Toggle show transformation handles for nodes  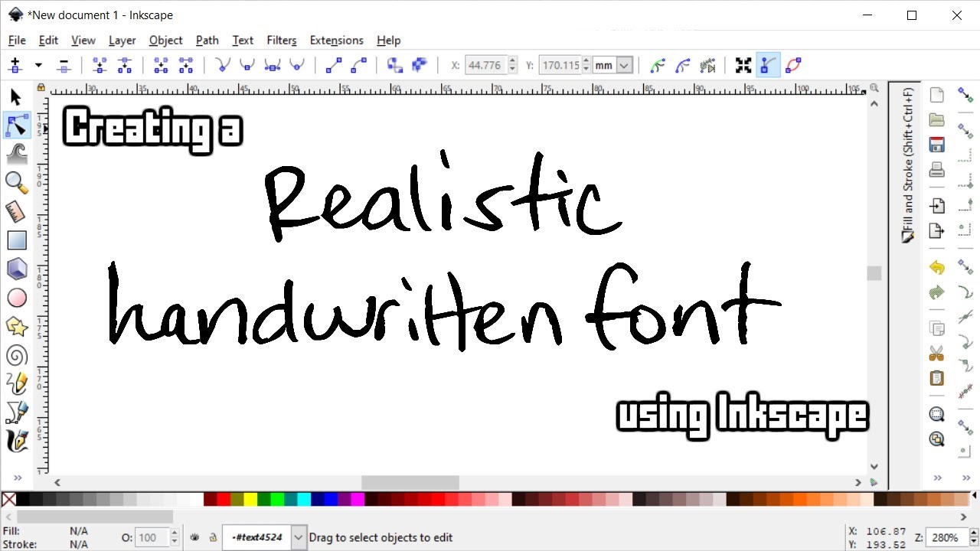(743, 65)
